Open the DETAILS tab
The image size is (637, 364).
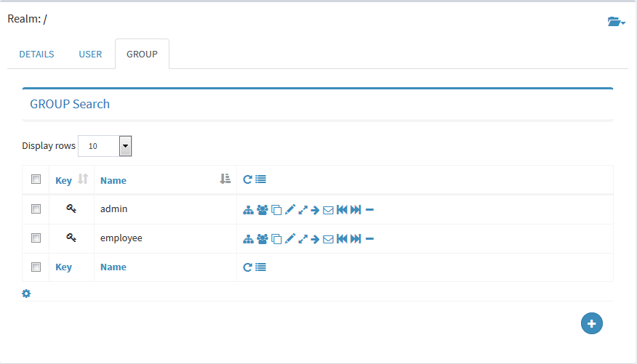(x=36, y=54)
